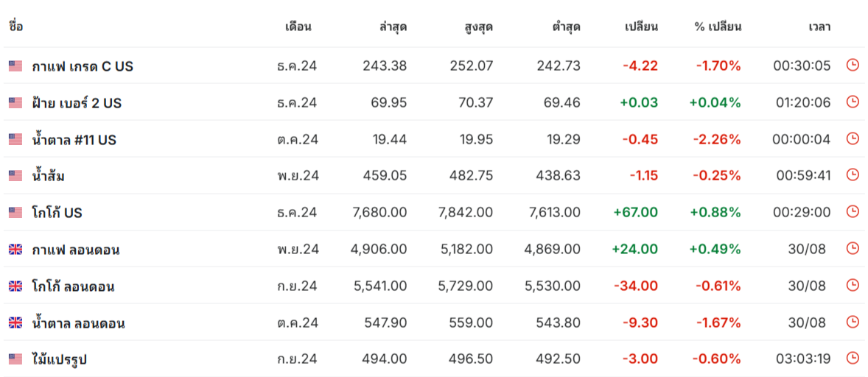Click the US flag beside กาแฟ เกรด C US

(x=15, y=66)
